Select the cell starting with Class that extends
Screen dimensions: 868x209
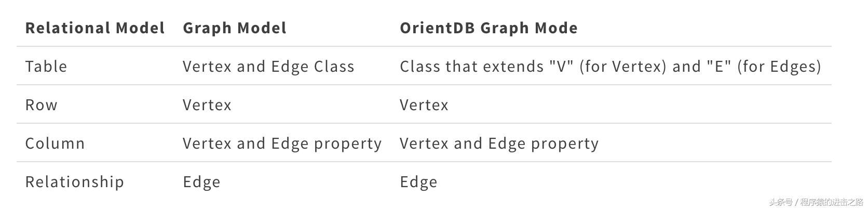click(610, 67)
